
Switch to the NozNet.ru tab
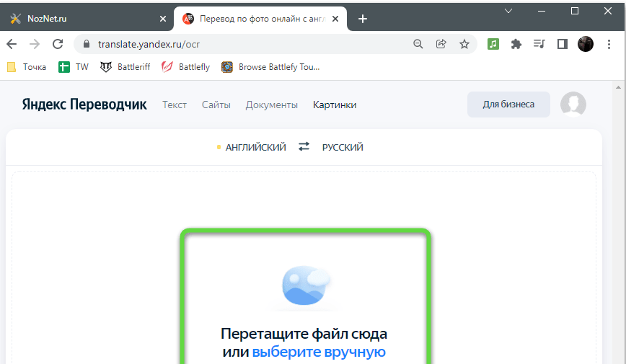pyautogui.click(x=87, y=19)
